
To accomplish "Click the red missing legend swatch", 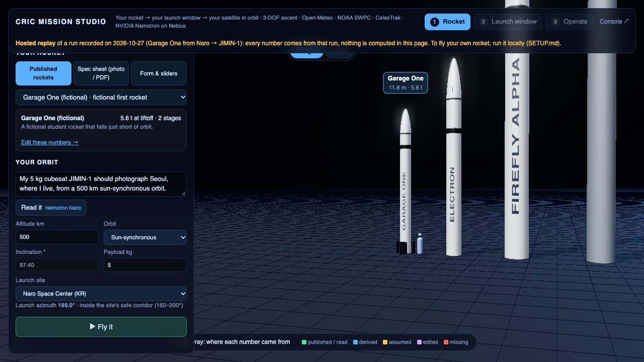I will coord(446,342).
